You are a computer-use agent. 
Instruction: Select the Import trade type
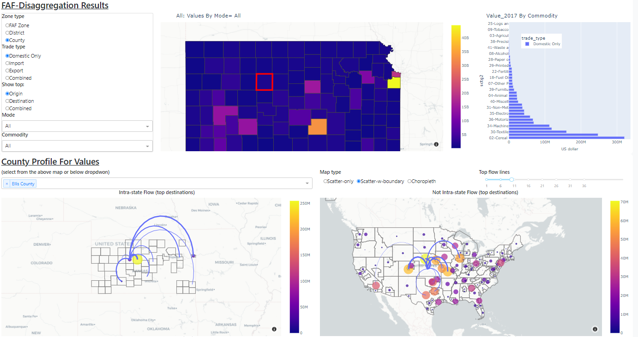coord(7,63)
